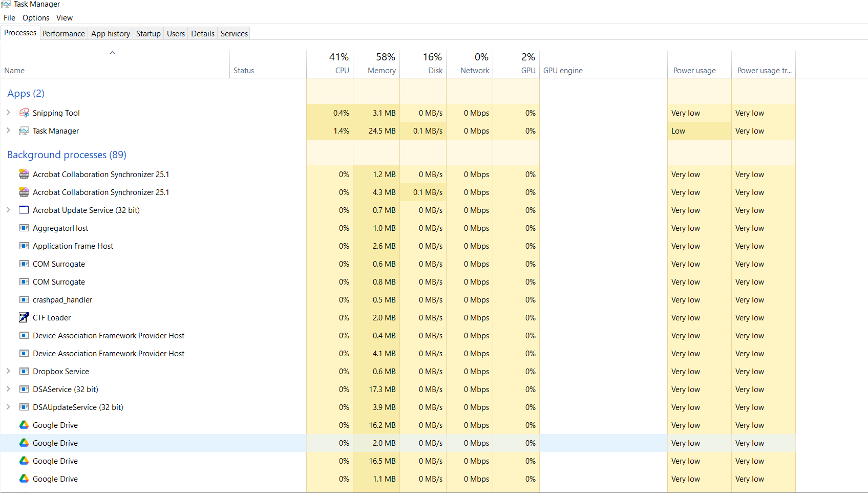
Task: Click the Acrobat Collaboration Synchronizer icon using 4.3 MB
Action: [x=24, y=192]
